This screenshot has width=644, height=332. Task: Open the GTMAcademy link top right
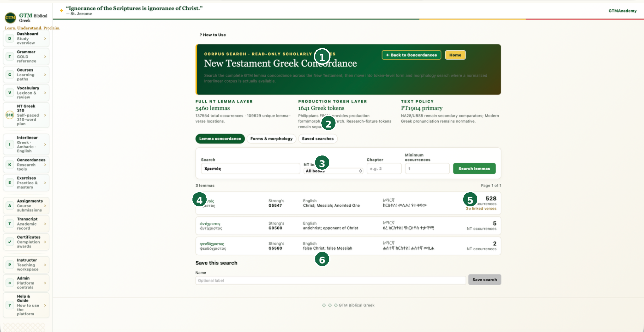click(x=622, y=11)
